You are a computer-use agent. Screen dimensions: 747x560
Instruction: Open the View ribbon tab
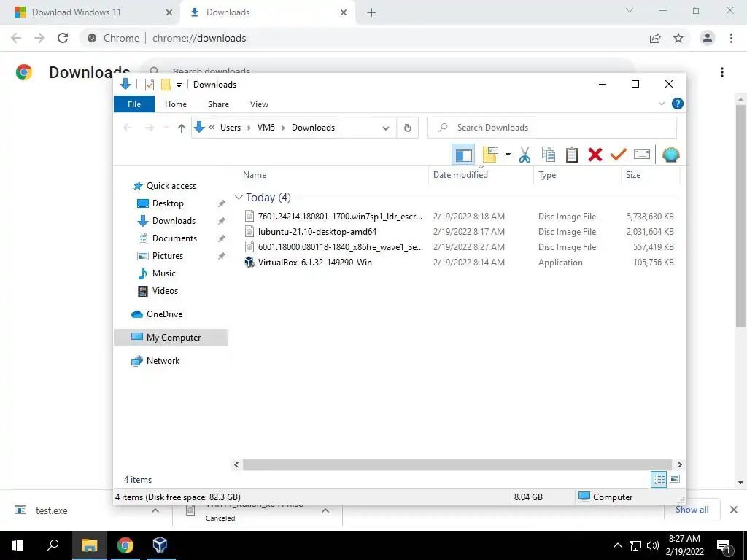(259, 104)
